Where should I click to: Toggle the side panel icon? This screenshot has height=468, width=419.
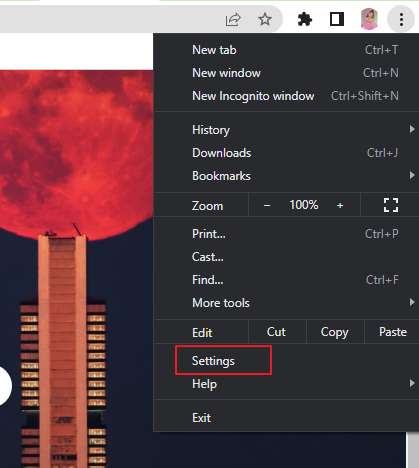tap(337, 19)
